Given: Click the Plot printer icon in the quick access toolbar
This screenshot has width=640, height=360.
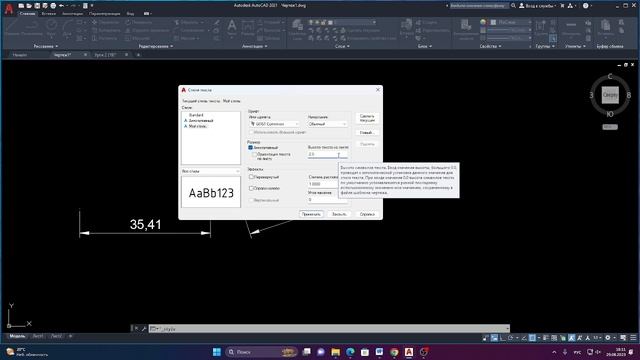Looking at the screenshot, I should [53, 6].
